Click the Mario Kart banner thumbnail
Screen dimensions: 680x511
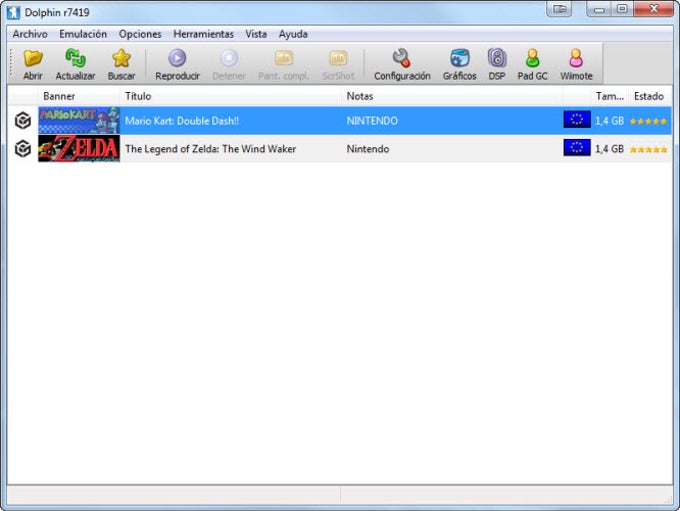pos(79,120)
